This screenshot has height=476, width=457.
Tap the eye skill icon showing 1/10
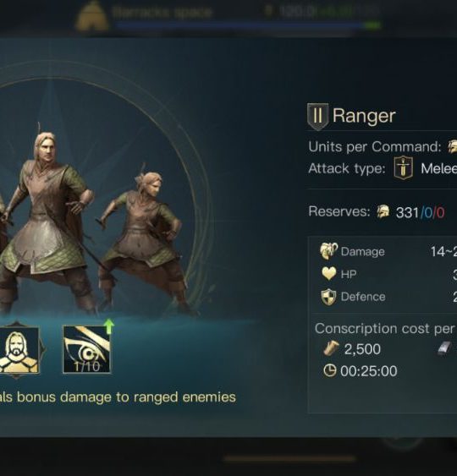(86, 349)
